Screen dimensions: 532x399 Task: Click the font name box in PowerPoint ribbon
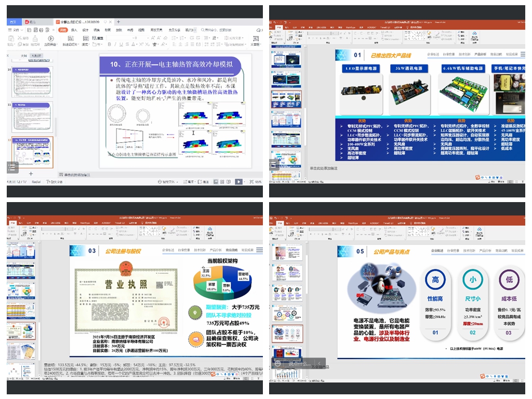pos(322,34)
